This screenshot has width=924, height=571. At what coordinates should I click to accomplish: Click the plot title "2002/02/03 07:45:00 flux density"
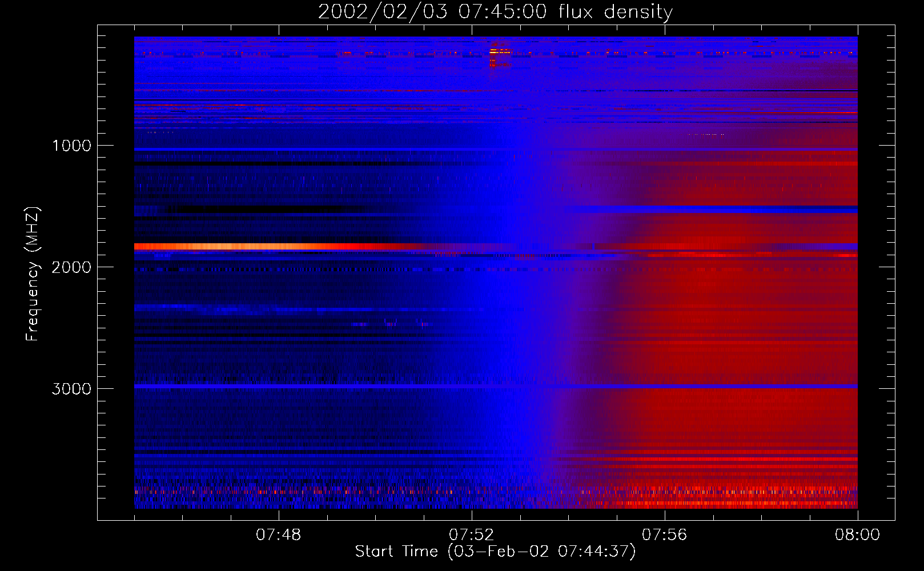coord(495,11)
